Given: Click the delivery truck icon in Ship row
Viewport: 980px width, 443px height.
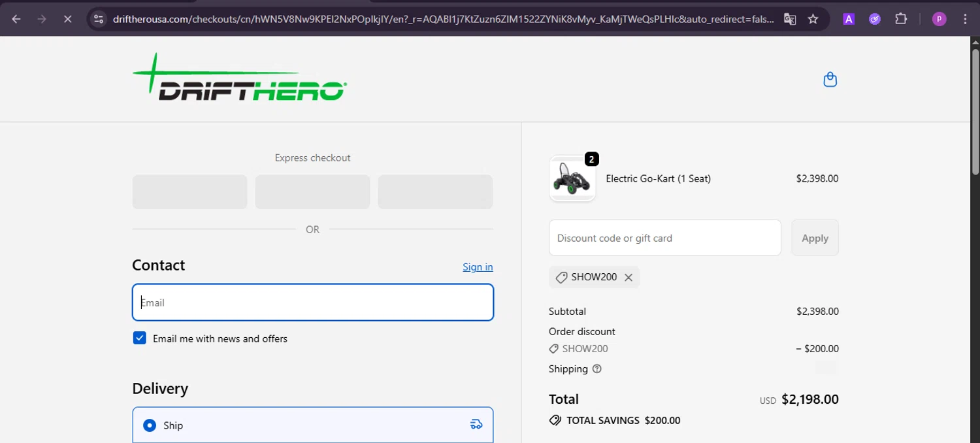Looking at the screenshot, I should click(x=476, y=425).
